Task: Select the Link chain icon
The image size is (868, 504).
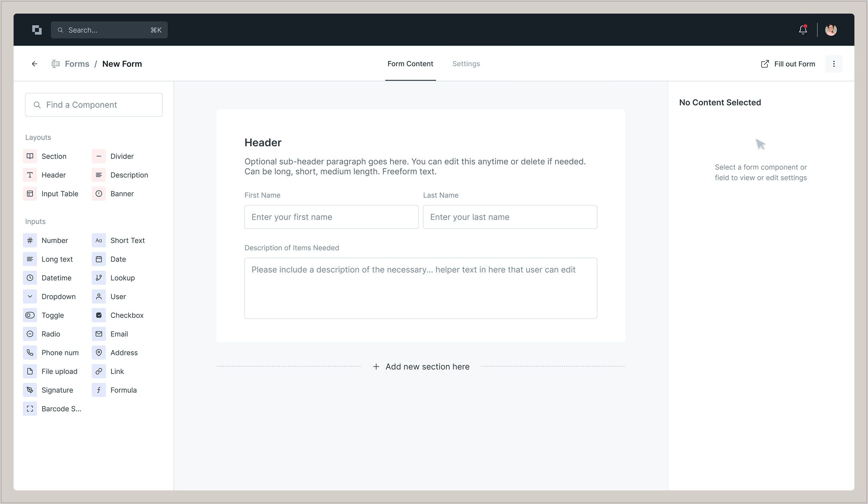Action: (99, 372)
